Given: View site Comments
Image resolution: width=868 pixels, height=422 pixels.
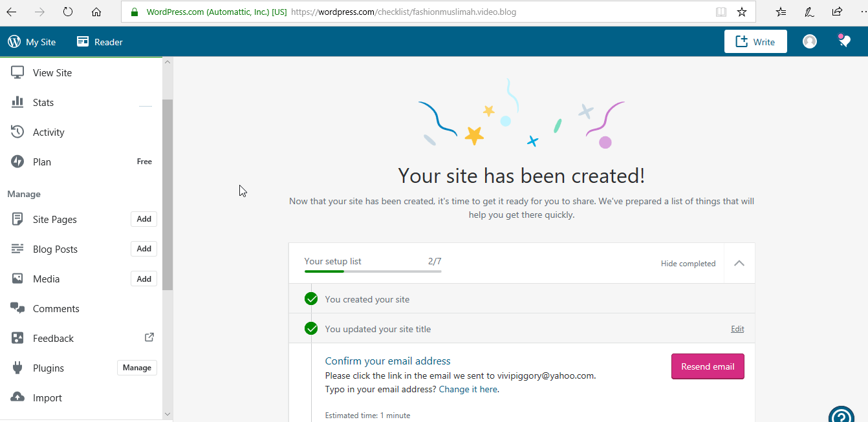Looking at the screenshot, I should coord(55,308).
